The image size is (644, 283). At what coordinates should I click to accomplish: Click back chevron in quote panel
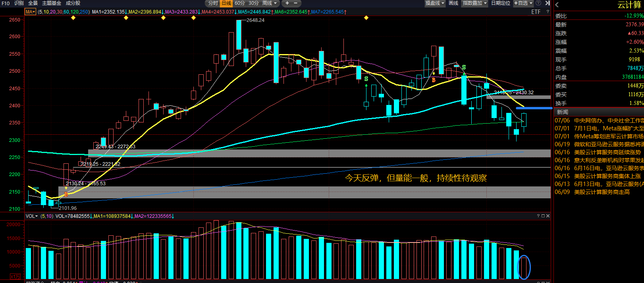557,5
